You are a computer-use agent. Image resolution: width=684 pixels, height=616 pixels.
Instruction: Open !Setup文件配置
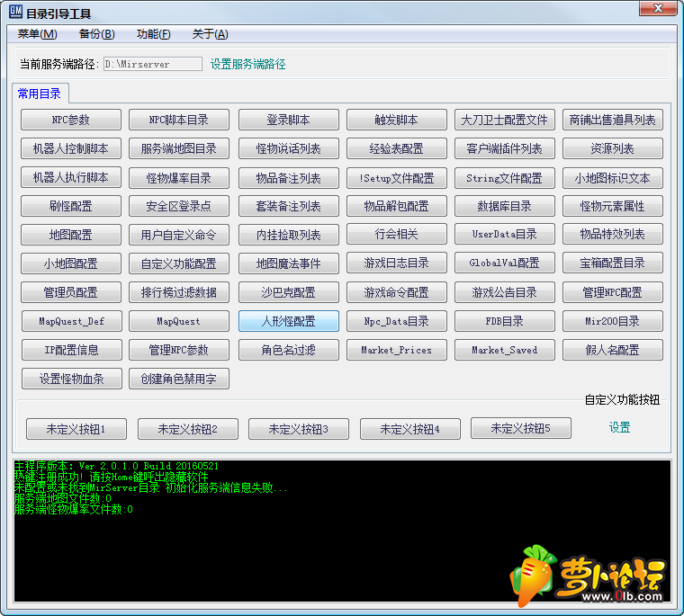pyautogui.click(x=397, y=178)
